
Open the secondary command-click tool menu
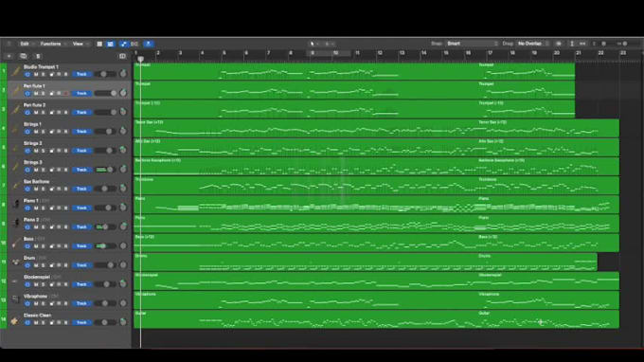[329, 44]
